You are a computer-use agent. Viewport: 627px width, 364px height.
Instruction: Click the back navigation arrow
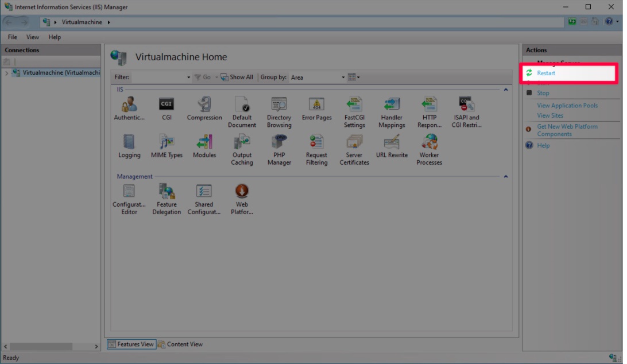point(9,22)
